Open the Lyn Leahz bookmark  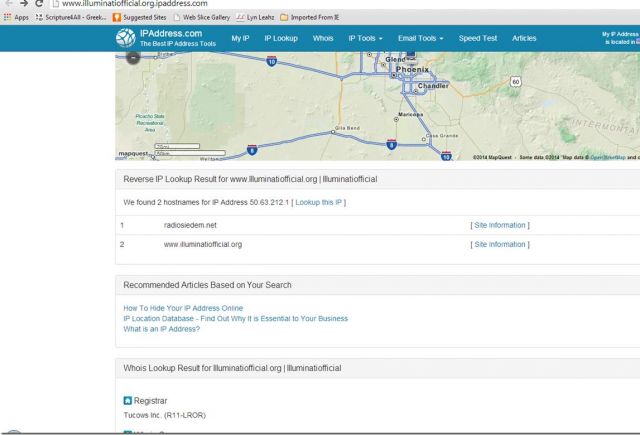click(x=256, y=17)
